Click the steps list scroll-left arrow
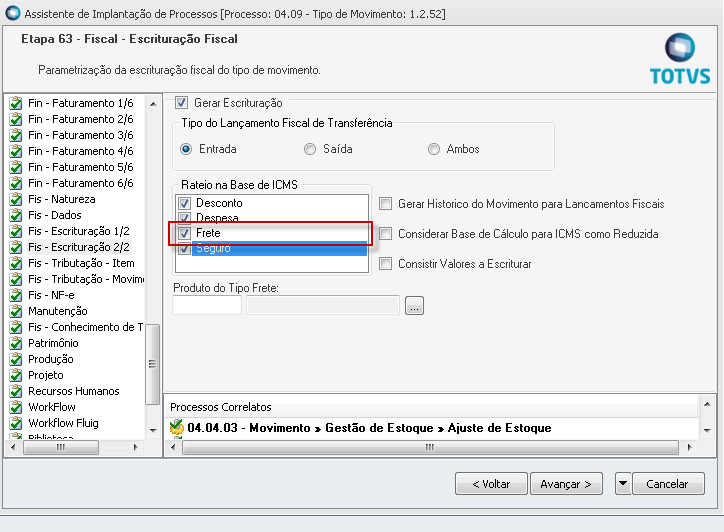 13,447
